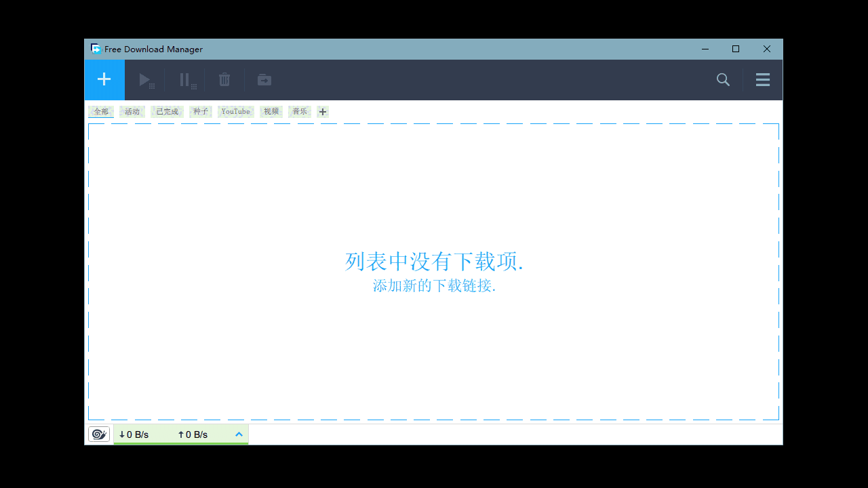
Task: Toggle snail mode in the status bar
Action: pos(99,434)
